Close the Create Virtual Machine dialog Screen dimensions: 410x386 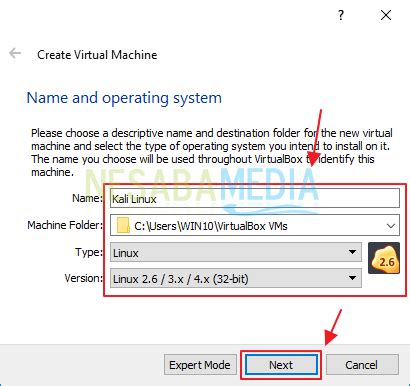point(386,15)
